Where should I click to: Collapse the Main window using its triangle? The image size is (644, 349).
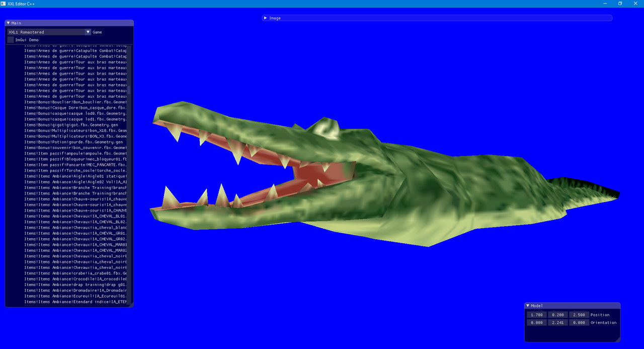point(9,23)
